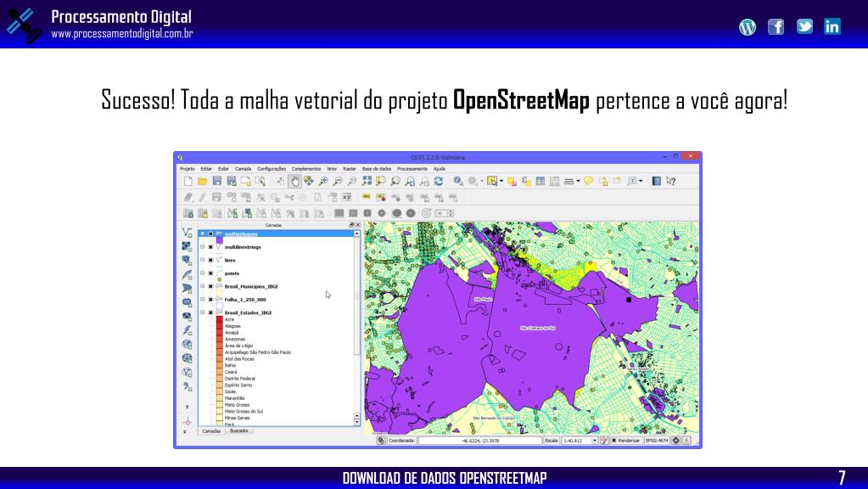Open the WordPress icon in slide header

(748, 26)
